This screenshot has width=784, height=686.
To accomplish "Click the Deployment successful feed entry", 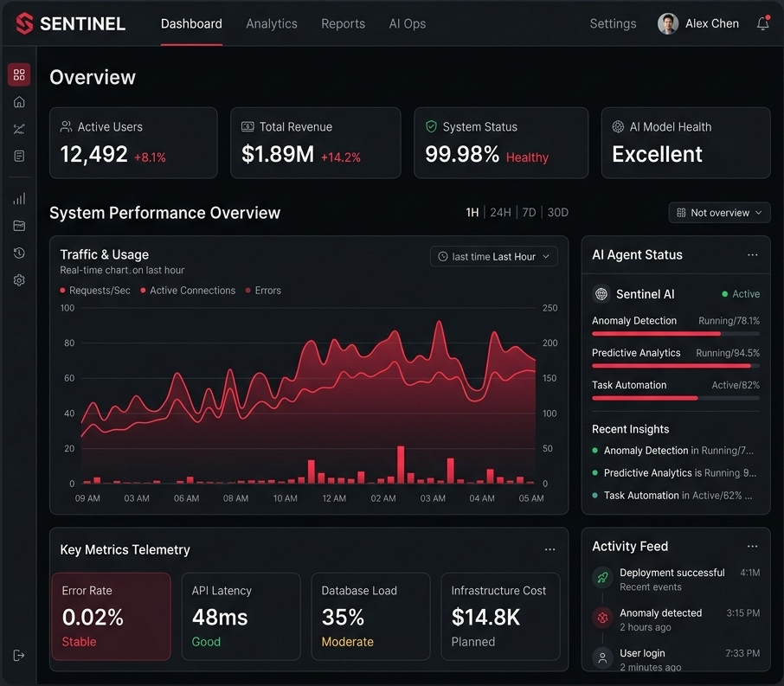I will point(676,580).
